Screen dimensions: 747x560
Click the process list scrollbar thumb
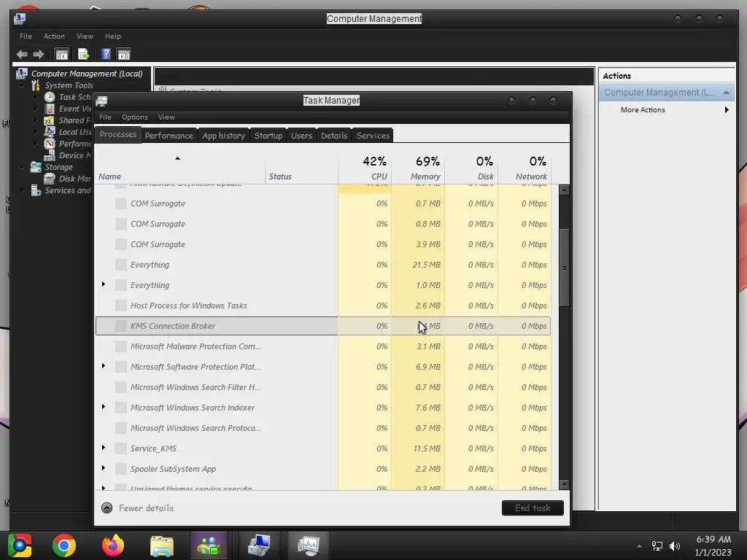[564, 268]
